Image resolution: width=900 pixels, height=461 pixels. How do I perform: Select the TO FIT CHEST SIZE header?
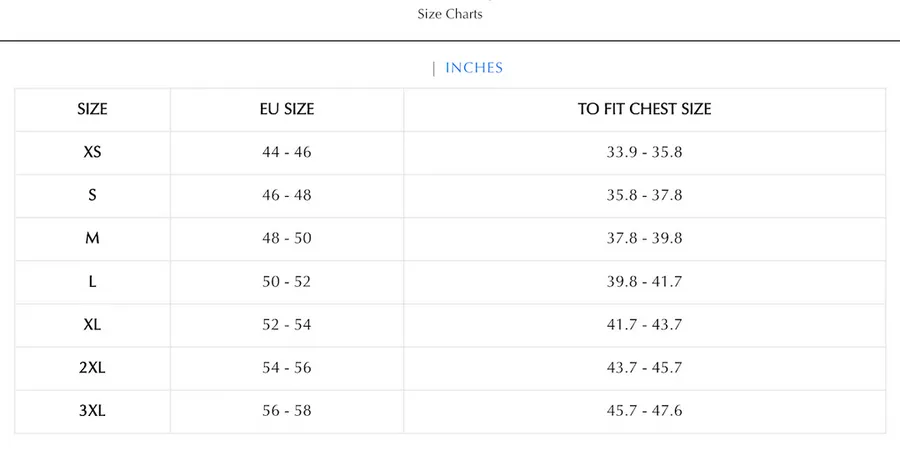pos(645,109)
